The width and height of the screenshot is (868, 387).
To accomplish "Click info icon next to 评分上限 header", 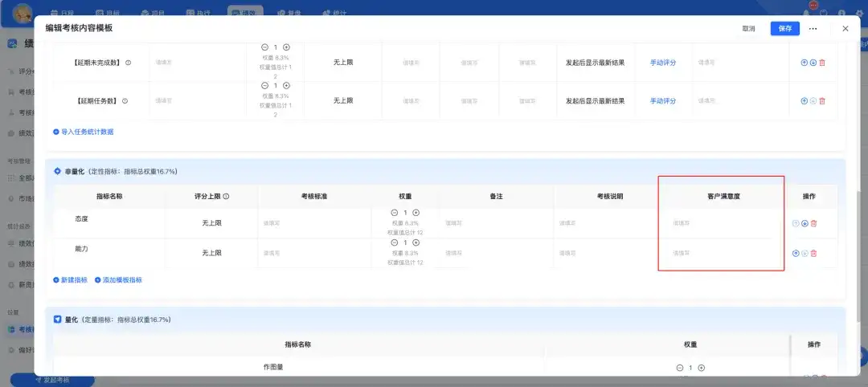I will coord(227,196).
